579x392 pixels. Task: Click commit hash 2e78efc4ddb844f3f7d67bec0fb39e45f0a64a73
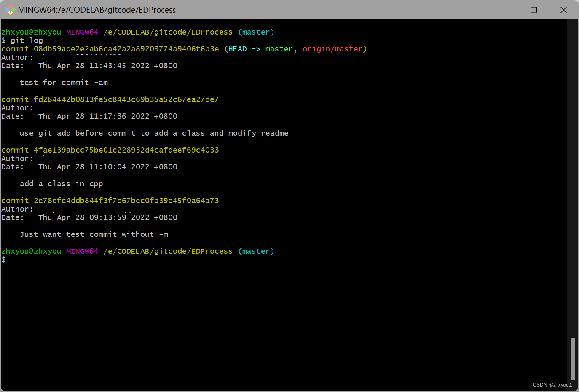pos(126,201)
